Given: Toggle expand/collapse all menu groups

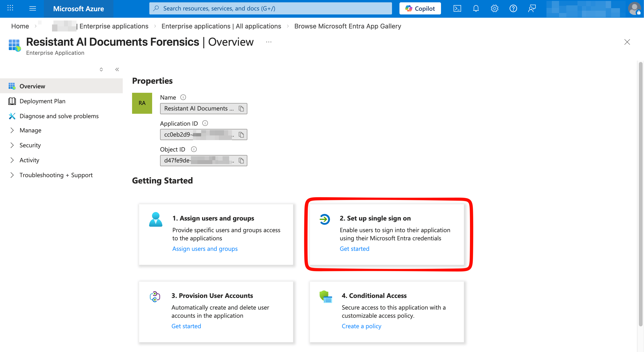Looking at the screenshot, I should pyautogui.click(x=101, y=69).
